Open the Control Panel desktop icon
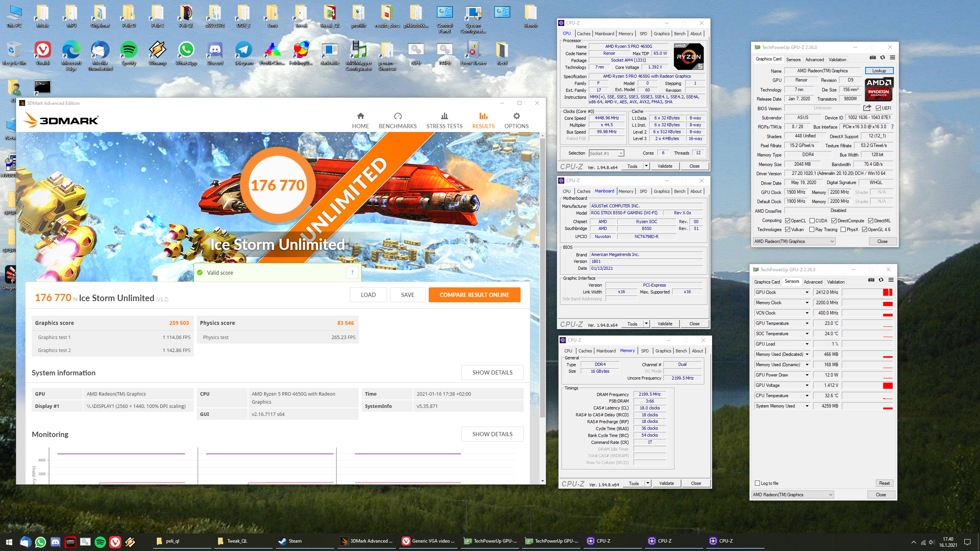The height and width of the screenshot is (551, 980). click(444, 19)
